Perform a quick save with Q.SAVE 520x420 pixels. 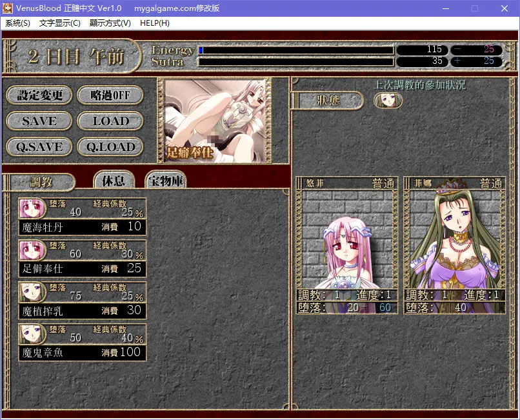(x=39, y=147)
